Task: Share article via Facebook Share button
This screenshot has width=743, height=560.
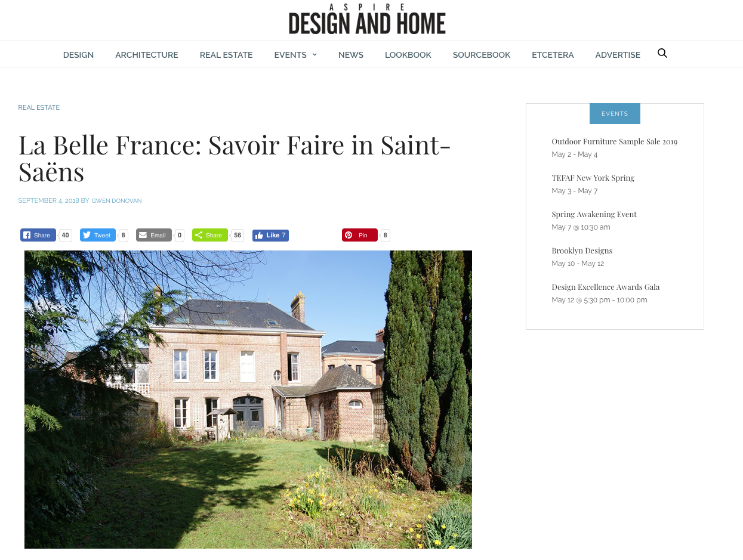Action: coord(38,235)
